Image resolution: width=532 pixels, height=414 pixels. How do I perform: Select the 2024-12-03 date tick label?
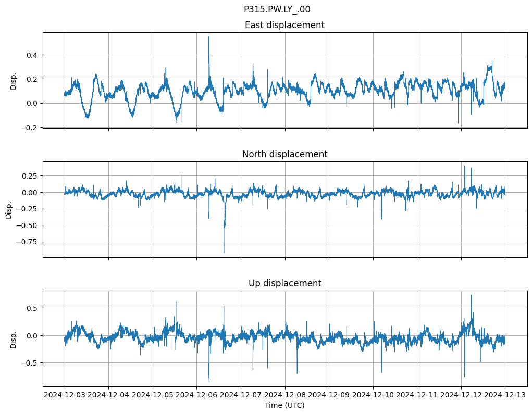(65, 395)
